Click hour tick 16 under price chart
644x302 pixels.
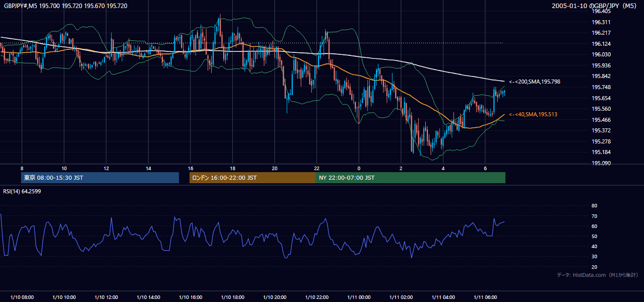[x=190, y=168]
